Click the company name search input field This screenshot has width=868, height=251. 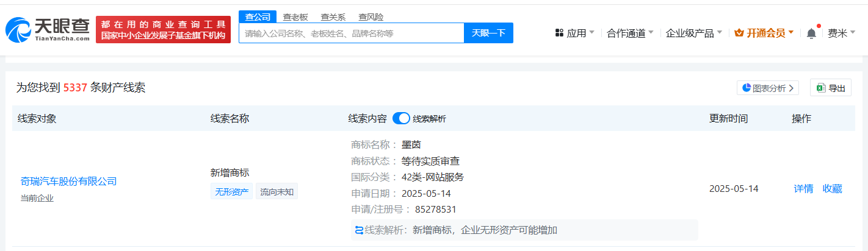[x=351, y=33]
